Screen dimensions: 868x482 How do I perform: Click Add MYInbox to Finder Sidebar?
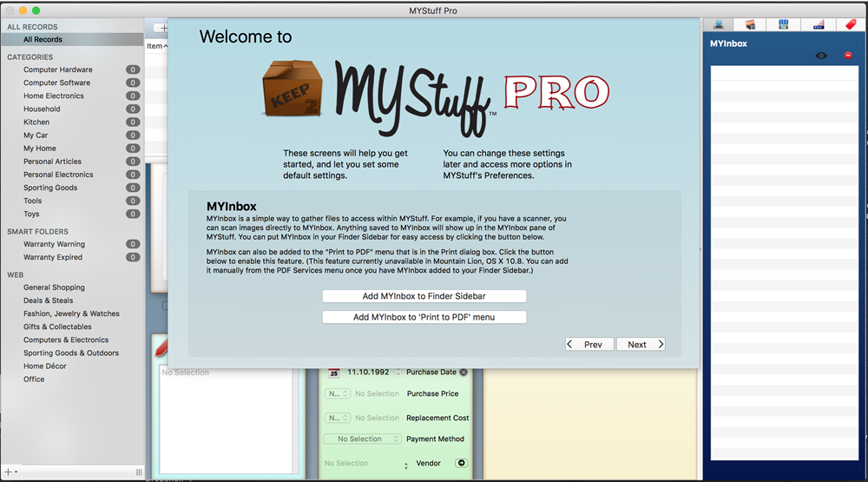[x=424, y=296]
